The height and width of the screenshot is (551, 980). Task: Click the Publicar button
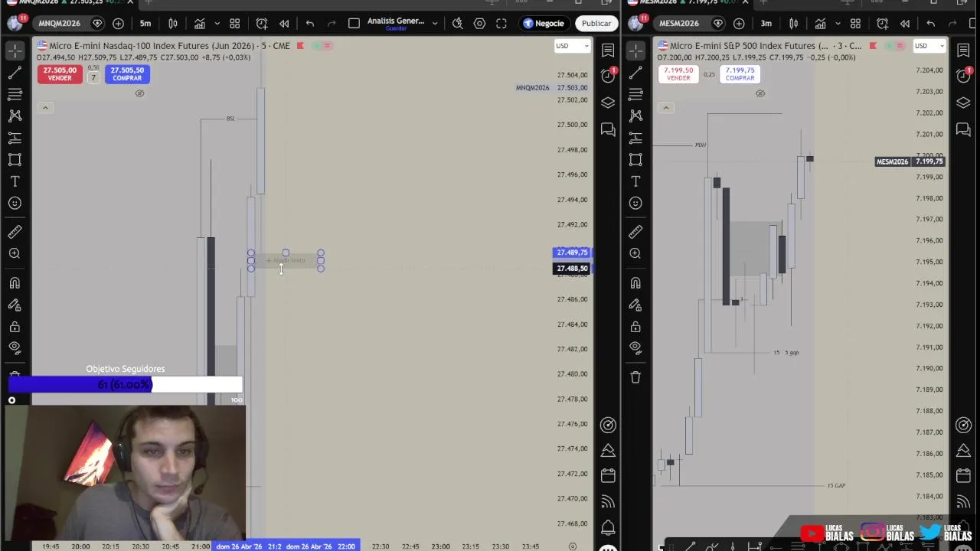596,24
